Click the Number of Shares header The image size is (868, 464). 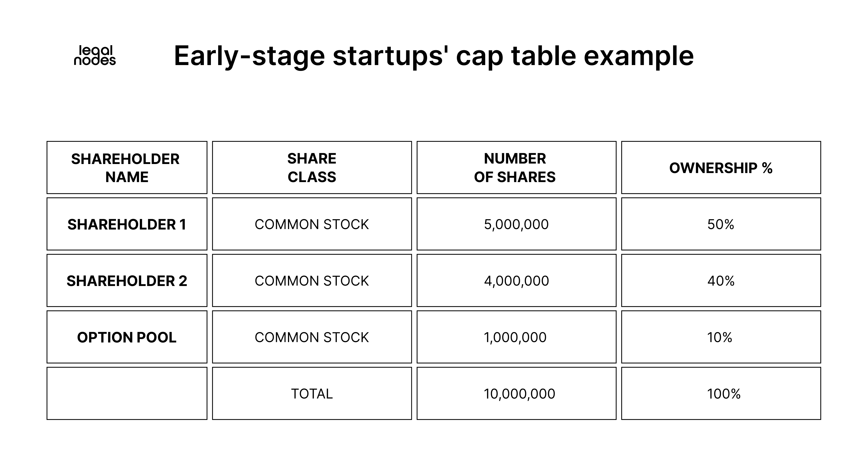coord(516,168)
